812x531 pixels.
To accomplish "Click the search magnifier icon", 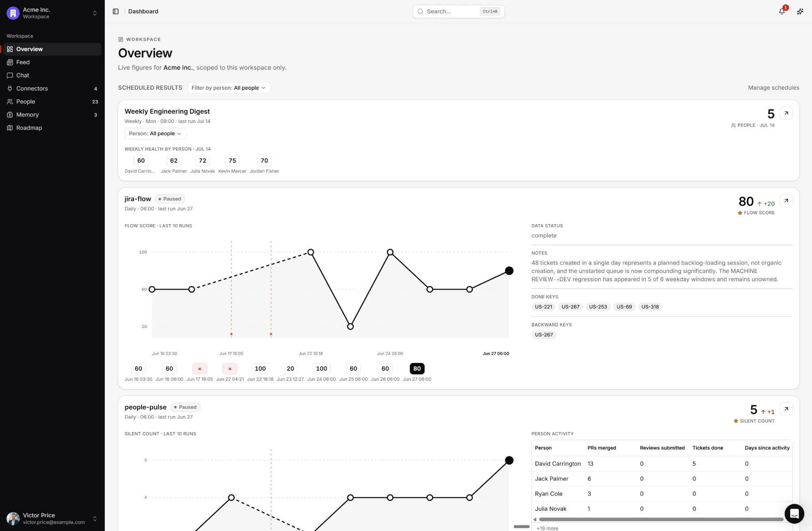I will click(421, 11).
